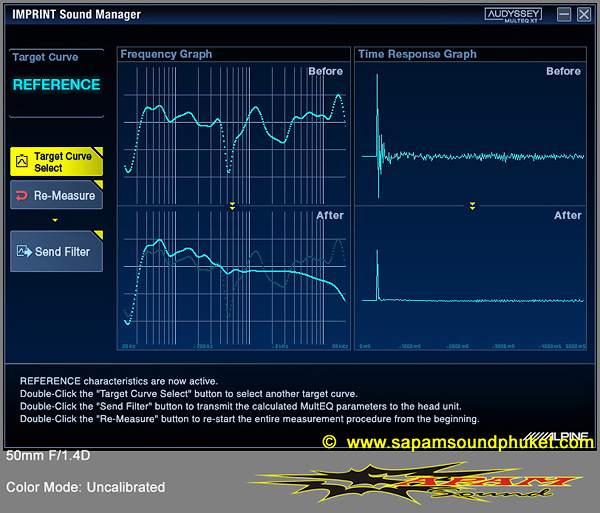Click the curve icon on Target Curve Select
The height and width of the screenshot is (513, 600).
click(x=21, y=161)
